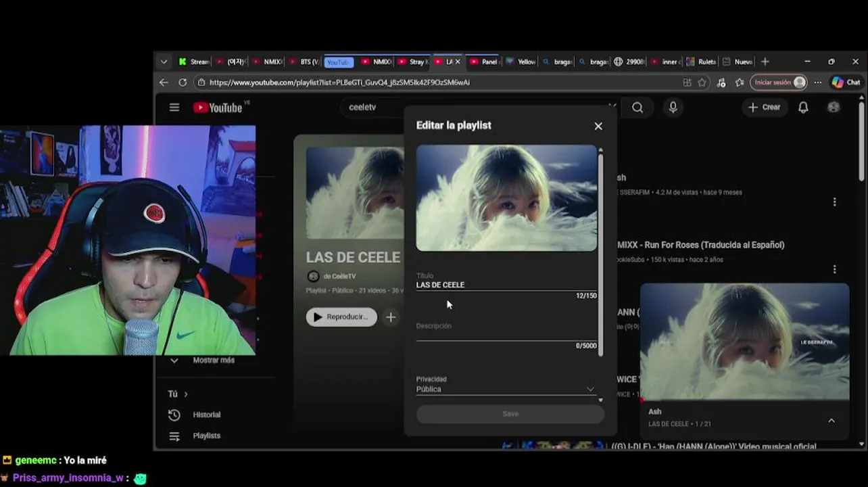Image resolution: width=868 pixels, height=487 pixels.
Task: Start voice search with the microphone icon
Action: tap(673, 108)
